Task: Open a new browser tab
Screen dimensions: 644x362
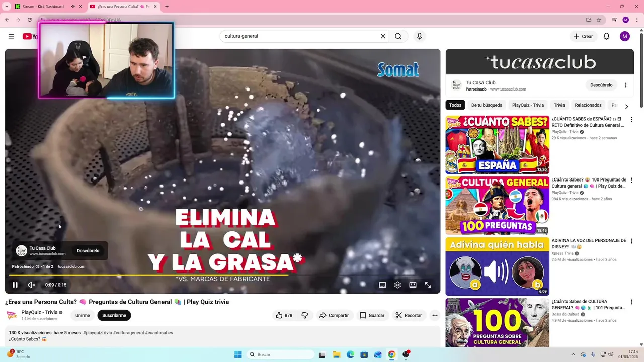Action: click(x=167, y=7)
